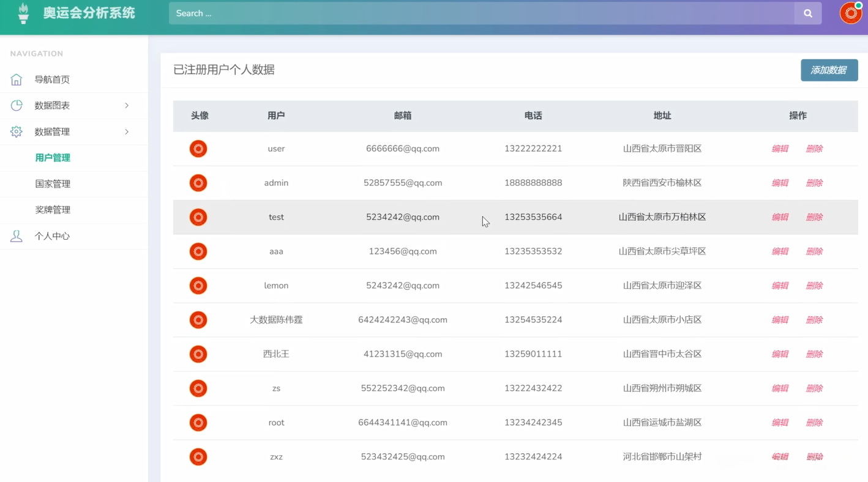Screen dimensions: 868x482
Task: Delete the 大数据陈伟霆 row
Action: pos(814,320)
